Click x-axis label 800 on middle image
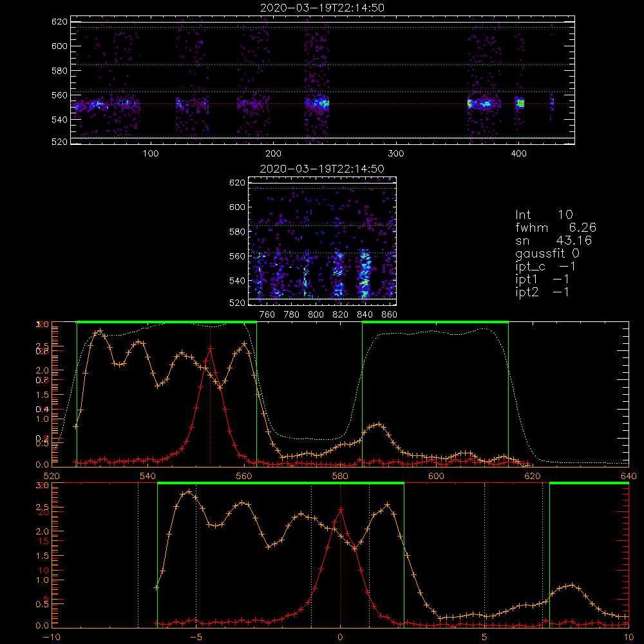The image size is (644, 644). (x=316, y=315)
